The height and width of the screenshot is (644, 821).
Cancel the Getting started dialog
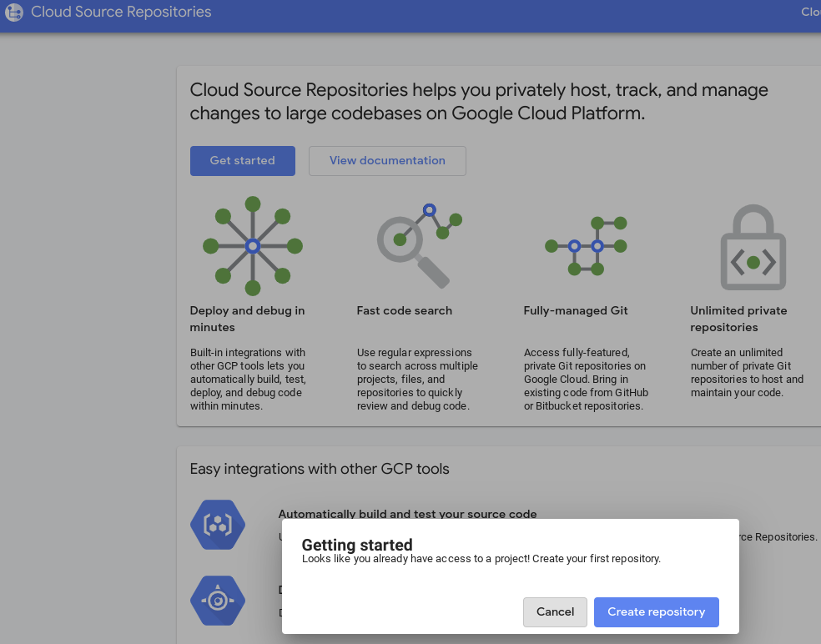point(555,612)
